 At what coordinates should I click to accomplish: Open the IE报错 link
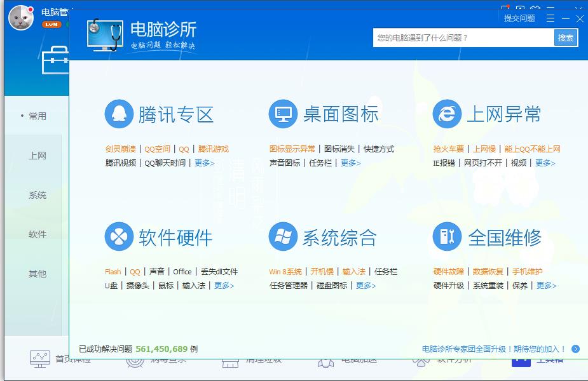(x=444, y=163)
